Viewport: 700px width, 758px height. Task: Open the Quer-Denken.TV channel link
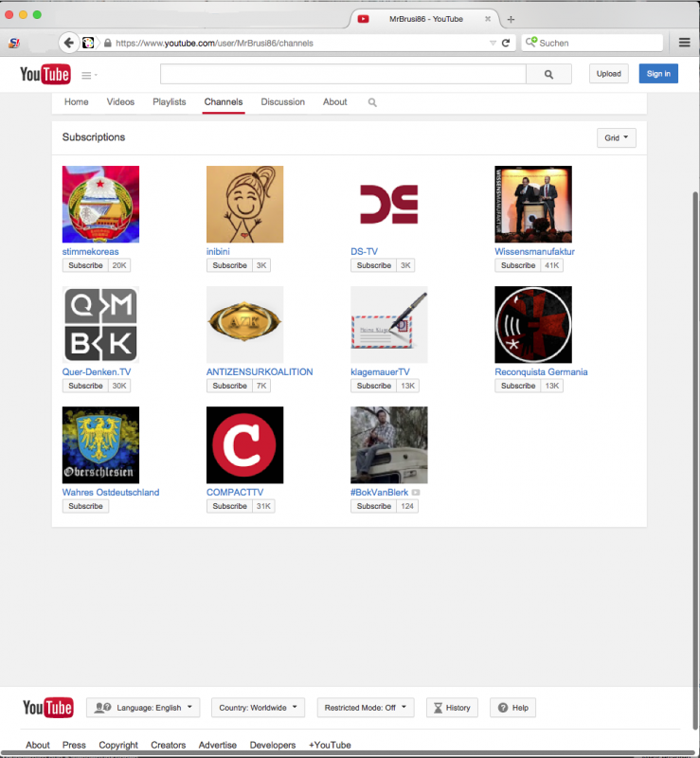click(97, 372)
